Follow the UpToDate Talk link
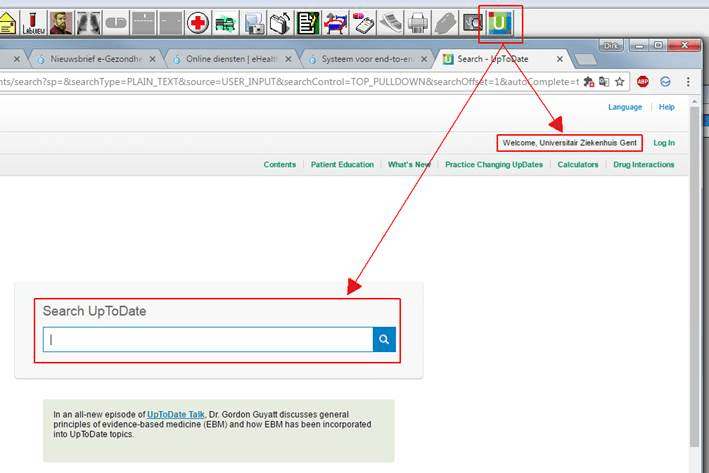The height and width of the screenshot is (473, 709). [x=175, y=414]
